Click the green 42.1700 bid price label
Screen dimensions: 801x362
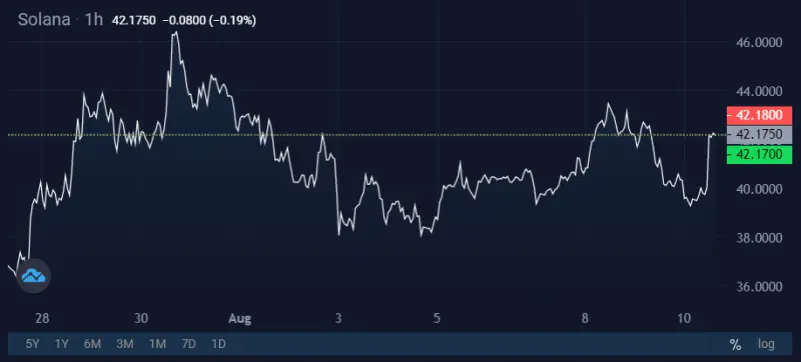[759, 154]
